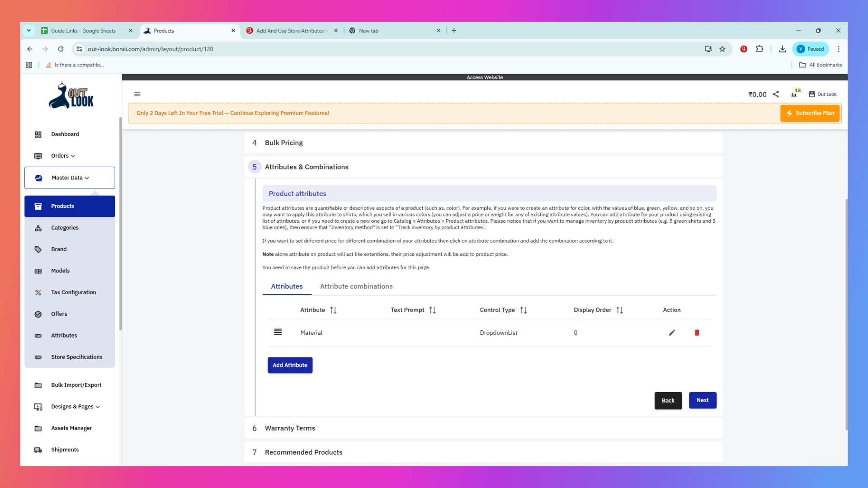Open the Out Look store icon
868x488 pixels.
812,94
